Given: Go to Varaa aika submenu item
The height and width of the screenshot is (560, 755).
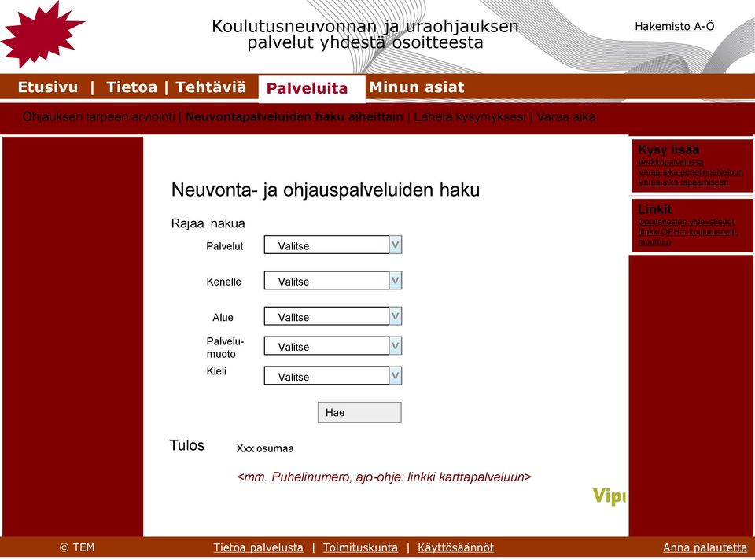Looking at the screenshot, I should (x=565, y=117).
